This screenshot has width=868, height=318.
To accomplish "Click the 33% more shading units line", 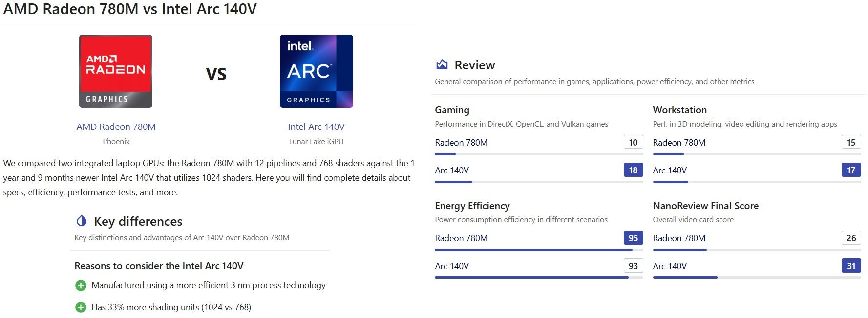I will 171,307.
